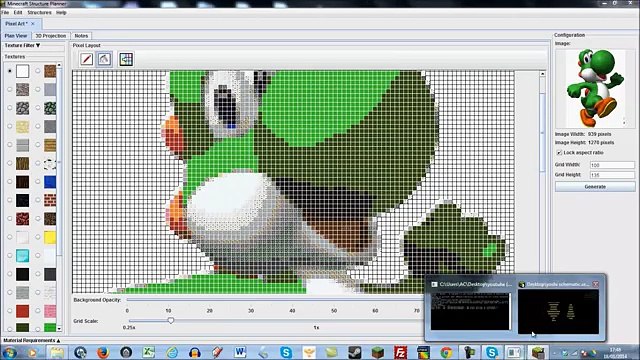Open Microsoft Word from the taskbar

click(x=240, y=352)
